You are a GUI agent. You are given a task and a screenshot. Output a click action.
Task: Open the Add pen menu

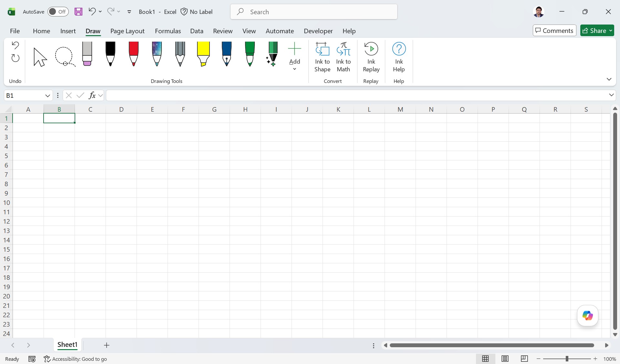pos(294,57)
